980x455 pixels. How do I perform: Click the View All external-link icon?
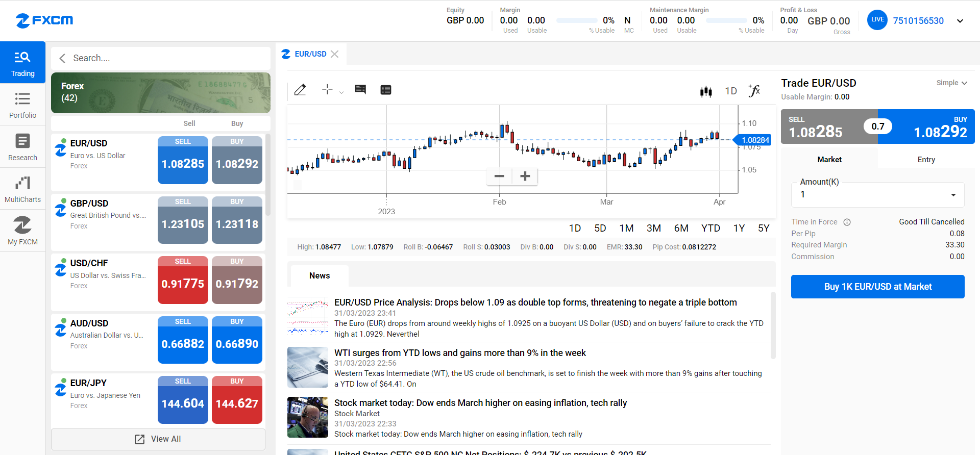(x=139, y=439)
